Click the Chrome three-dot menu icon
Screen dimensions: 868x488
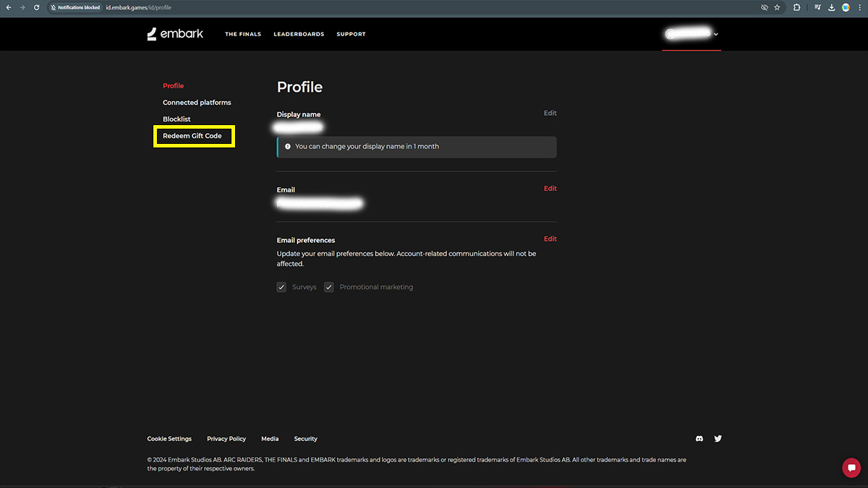(x=859, y=7)
